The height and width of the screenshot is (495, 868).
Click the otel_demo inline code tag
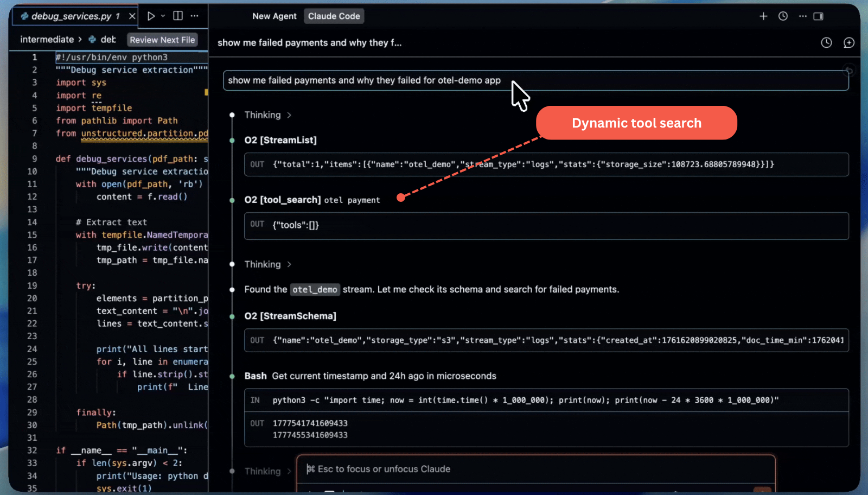(x=315, y=289)
